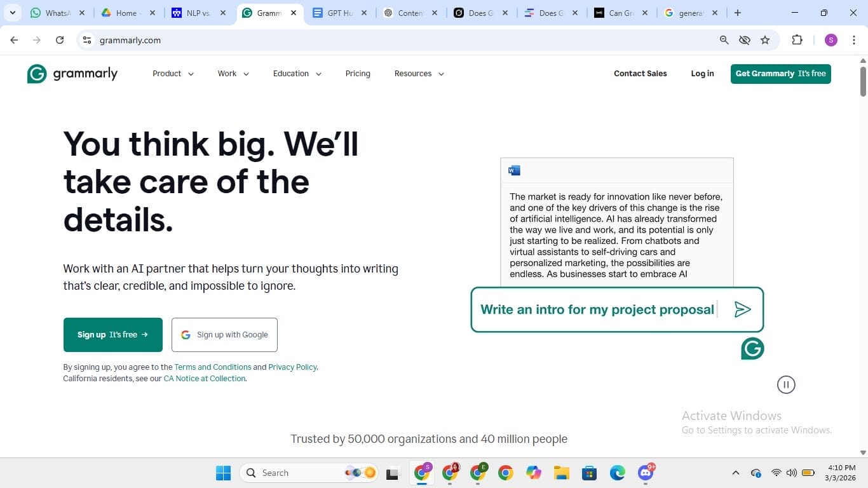Click Contact Sales
Image resolution: width=868 pixels, height=488 pixels.
(x=641, y=74)
